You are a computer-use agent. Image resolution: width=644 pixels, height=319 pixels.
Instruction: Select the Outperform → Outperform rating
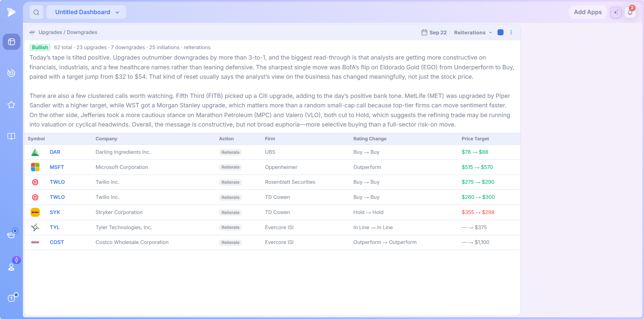pos(385,242)
